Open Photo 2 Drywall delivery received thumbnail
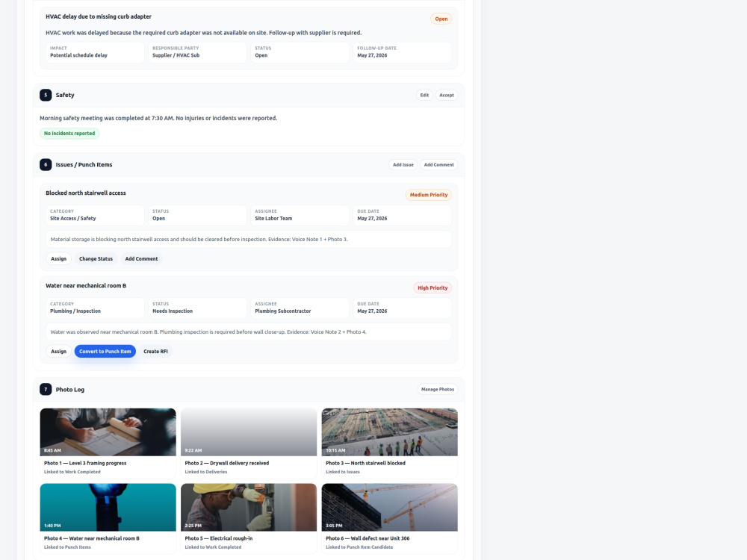The width and height of the screenshot is (747, 560). click(249, 432)
